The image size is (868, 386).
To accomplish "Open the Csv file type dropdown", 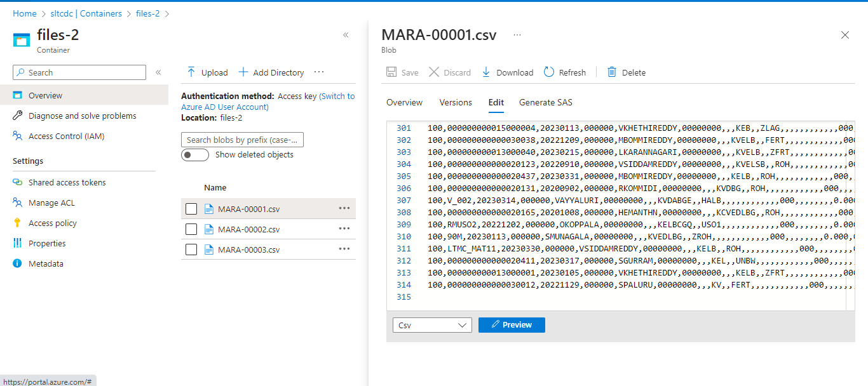I will (432, 325).
